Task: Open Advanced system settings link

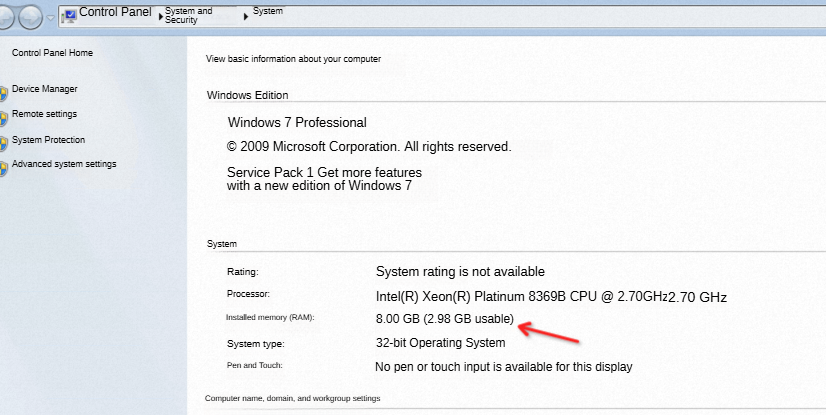Action: [x=64, y=164]
